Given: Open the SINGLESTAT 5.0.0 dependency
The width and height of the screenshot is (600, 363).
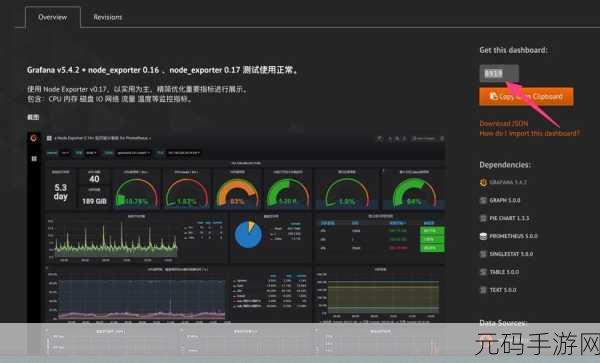Looking at the screenshot, I should [x=511, y=254].
